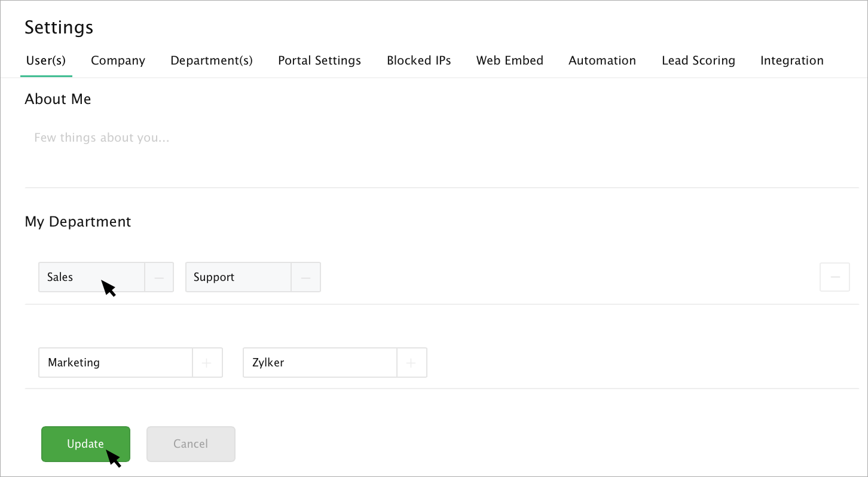Add Zylker department with plus icon

click(411, 363)
